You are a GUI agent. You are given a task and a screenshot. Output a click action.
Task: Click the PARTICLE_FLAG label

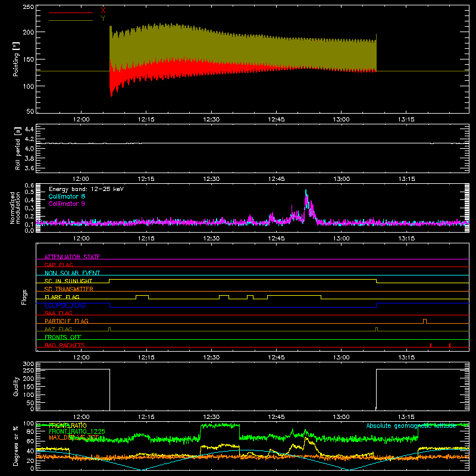[67, 321]
